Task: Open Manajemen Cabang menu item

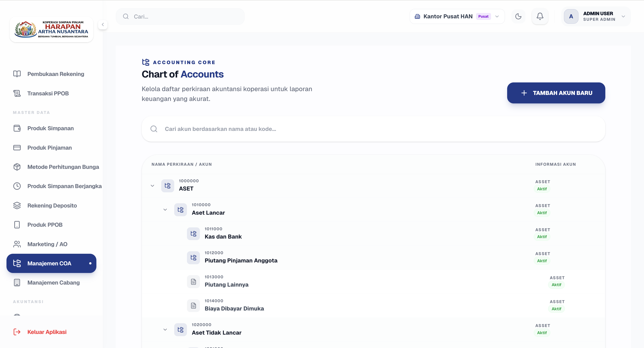Action: point(53,283)
